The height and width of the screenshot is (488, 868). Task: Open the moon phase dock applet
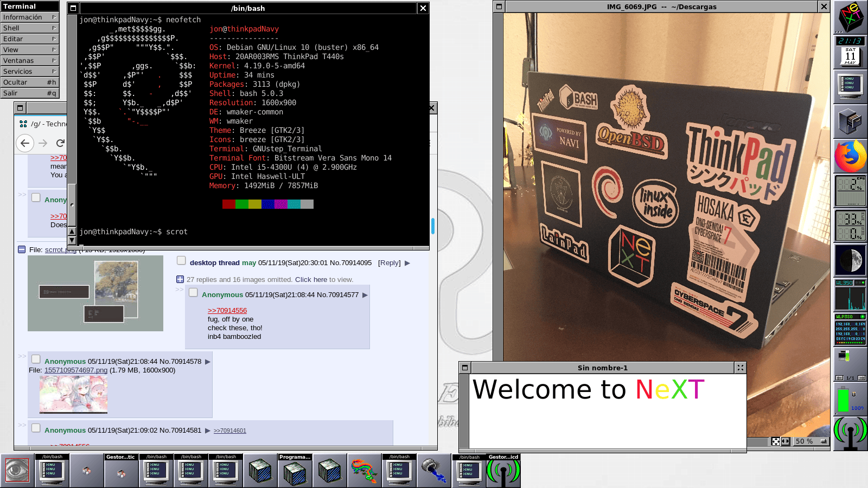[850, 260]
